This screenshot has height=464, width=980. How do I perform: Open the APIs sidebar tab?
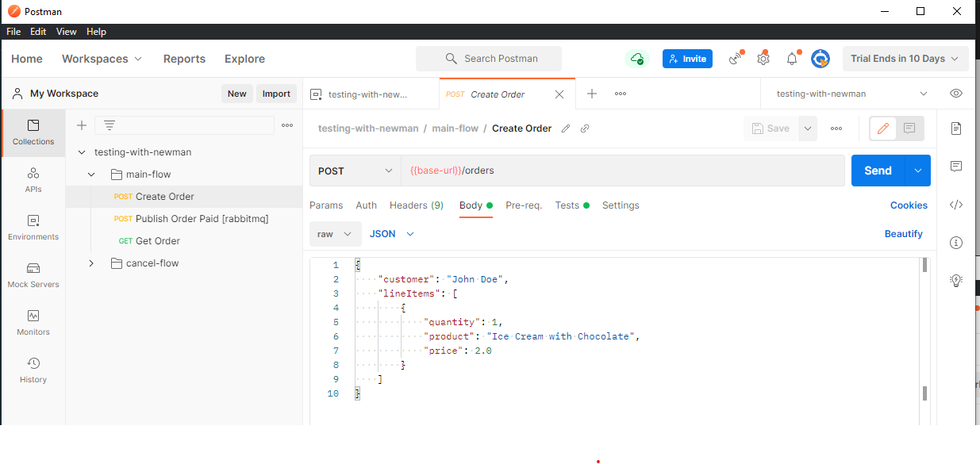pyautogui.click(x=33, y=179)
